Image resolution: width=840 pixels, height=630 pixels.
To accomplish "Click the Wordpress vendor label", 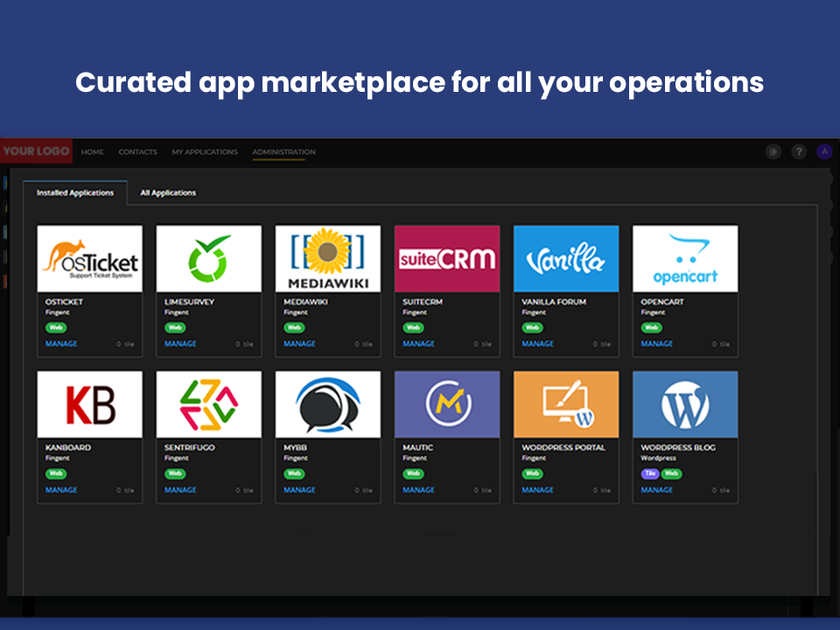I will [658, 458].
